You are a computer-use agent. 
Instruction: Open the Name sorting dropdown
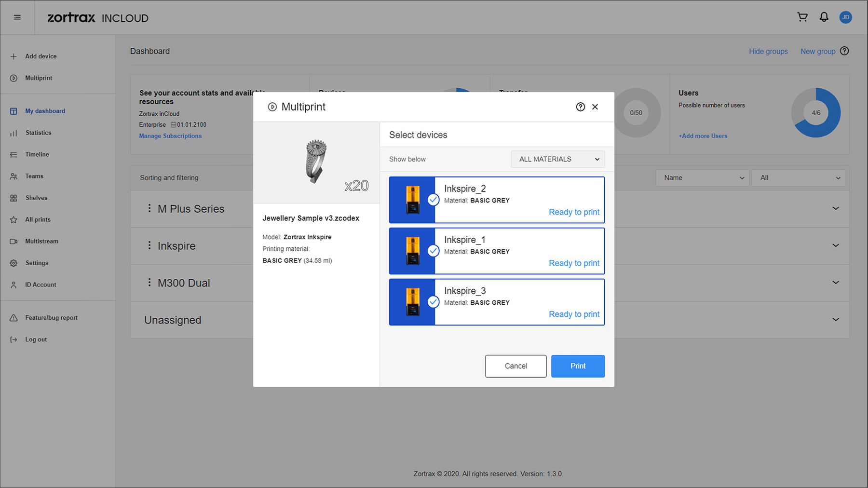pyautogui.click(x=702, y=178)
